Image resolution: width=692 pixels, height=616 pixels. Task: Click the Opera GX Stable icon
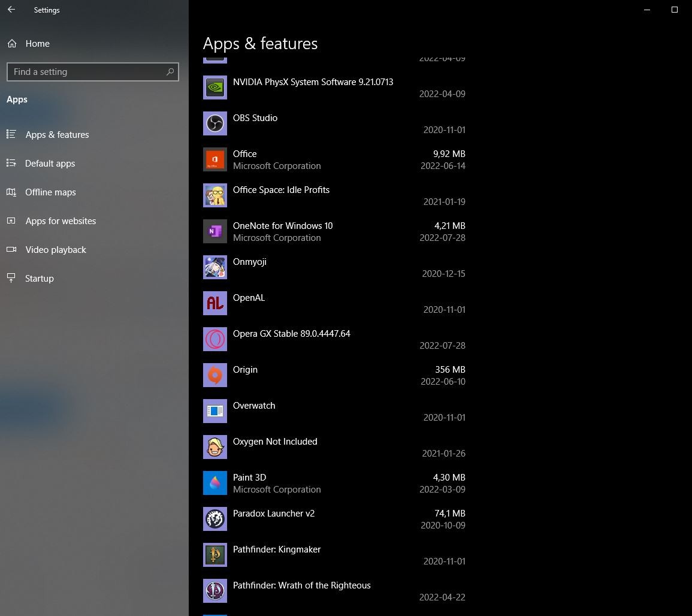pyautogui.click(x=215, y=339)
